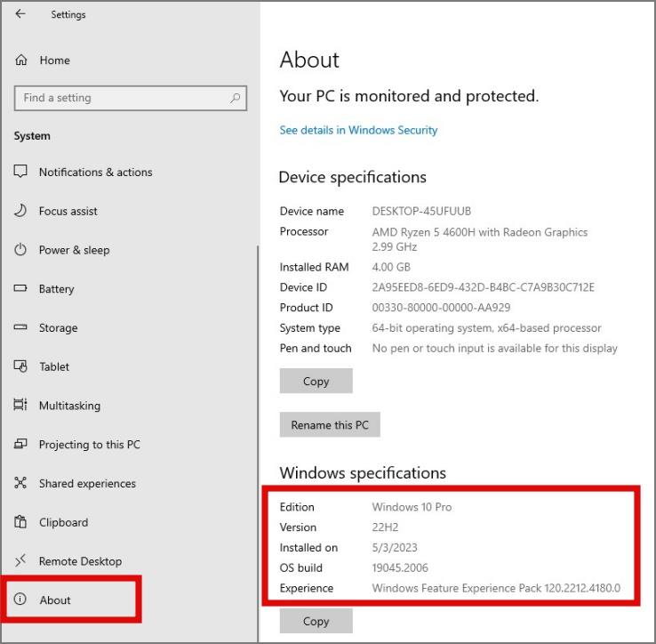Open the Home icon
656x644 pixels.
coord(21,60)
